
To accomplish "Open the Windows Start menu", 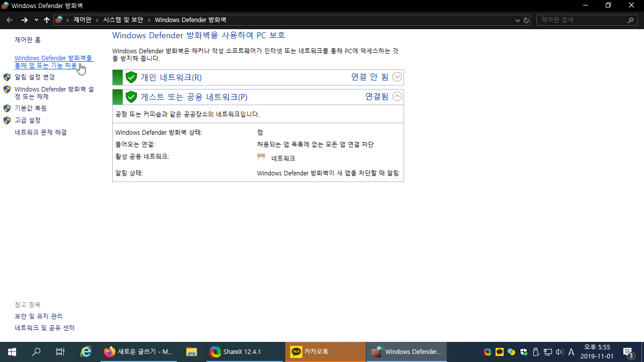I will click(x=12, y=352).
